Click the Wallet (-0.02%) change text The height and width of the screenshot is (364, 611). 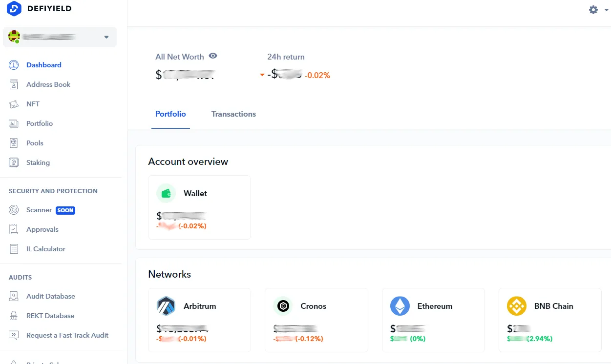tap(192, 226)
